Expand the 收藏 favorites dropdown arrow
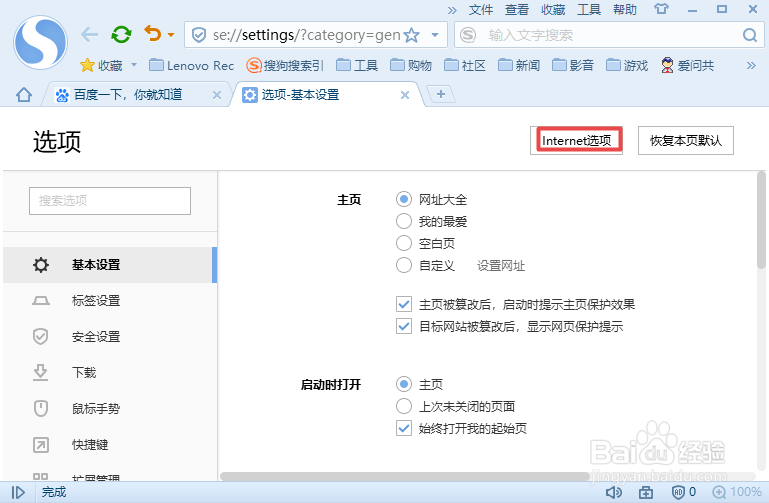 pyautogui.click(x=134, y=65)
